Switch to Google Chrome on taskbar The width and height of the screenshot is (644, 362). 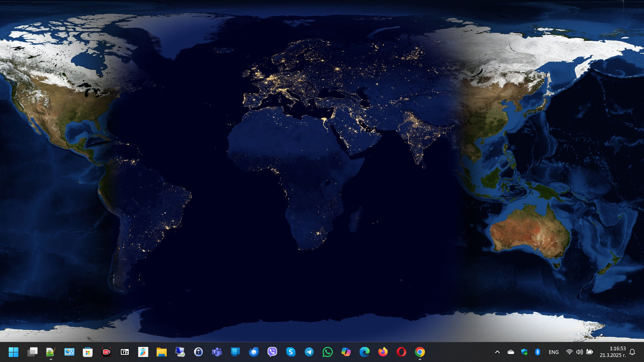(420, 352)
